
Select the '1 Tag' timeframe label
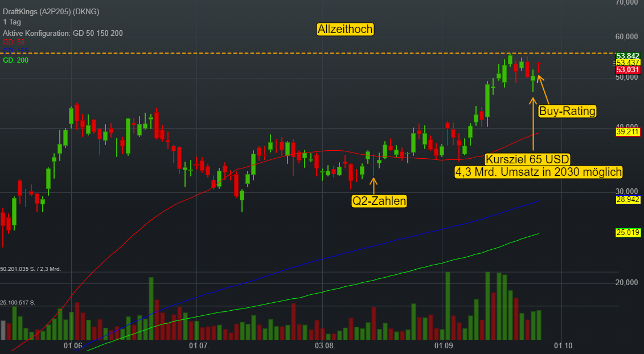click(x=12, y=22)
